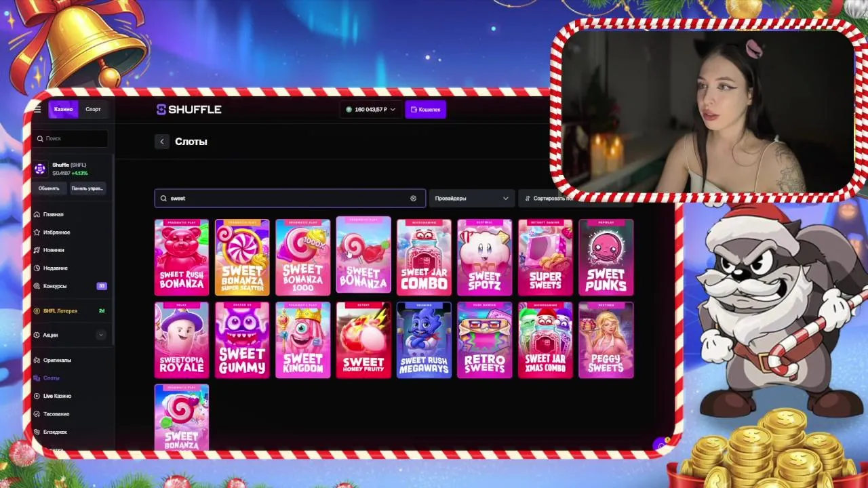The height and width of the screenshot is (488, 868).
Task: Open Sweet Jar Combo slot
Action: click(424, 257)
